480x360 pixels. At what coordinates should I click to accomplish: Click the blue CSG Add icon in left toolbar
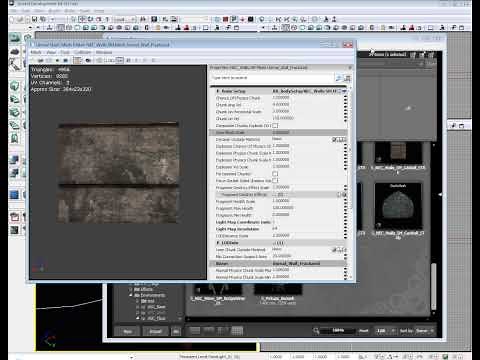(14, 160)
